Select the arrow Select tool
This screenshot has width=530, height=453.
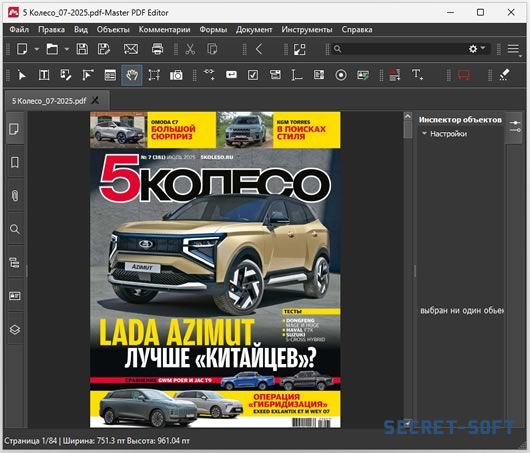pyautogui.click(x=22, y=75)
